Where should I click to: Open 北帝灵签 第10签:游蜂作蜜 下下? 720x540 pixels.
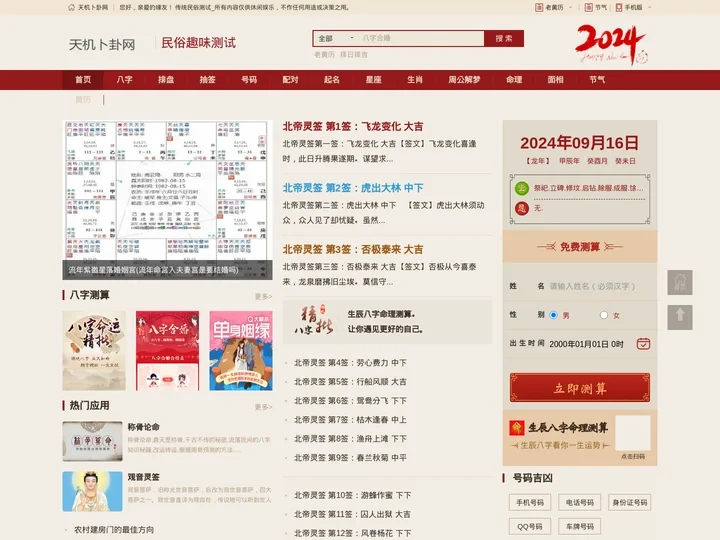[353, 495]
